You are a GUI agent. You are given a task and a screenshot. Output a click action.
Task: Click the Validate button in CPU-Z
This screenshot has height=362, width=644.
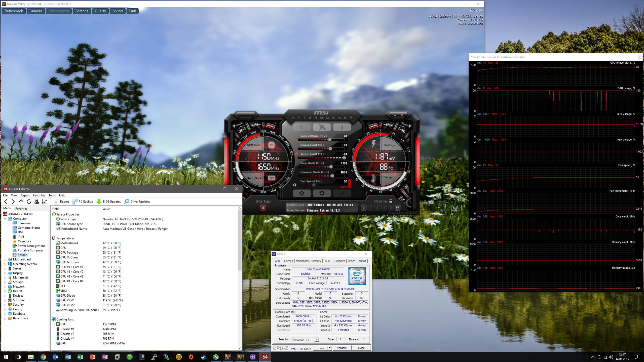point(342,348)
